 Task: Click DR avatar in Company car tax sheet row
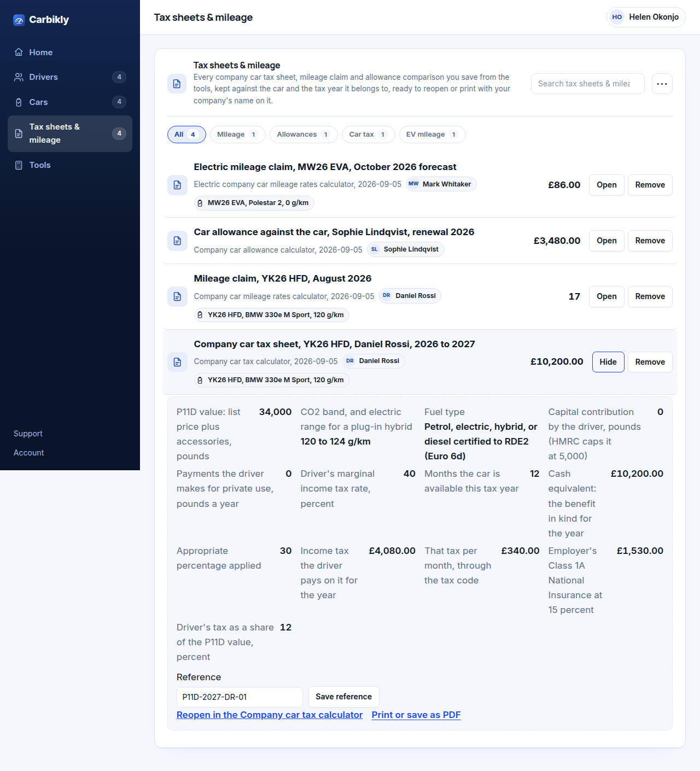tap(350, 361)
